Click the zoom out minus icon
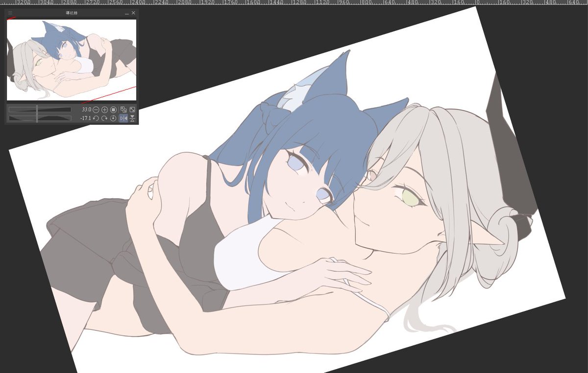Screen dimensions: 588x373 click(x=96, y=110)
